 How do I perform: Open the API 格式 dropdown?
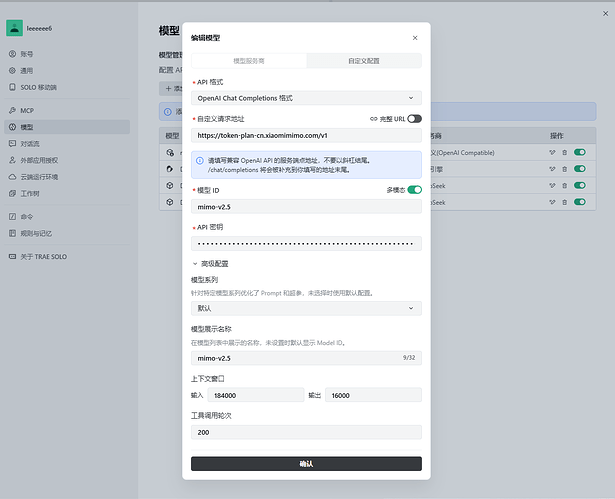pyautogui.click(x=306, y=98)
